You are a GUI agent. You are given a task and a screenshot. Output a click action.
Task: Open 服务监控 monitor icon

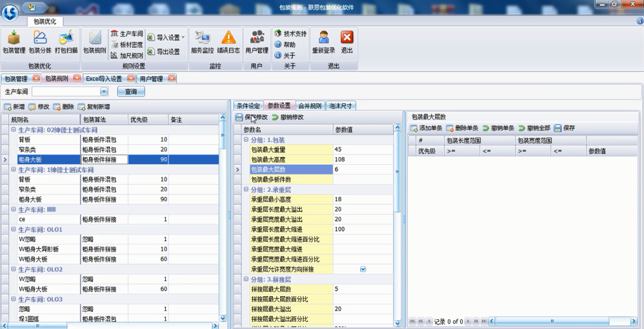(x=203, y=42)
